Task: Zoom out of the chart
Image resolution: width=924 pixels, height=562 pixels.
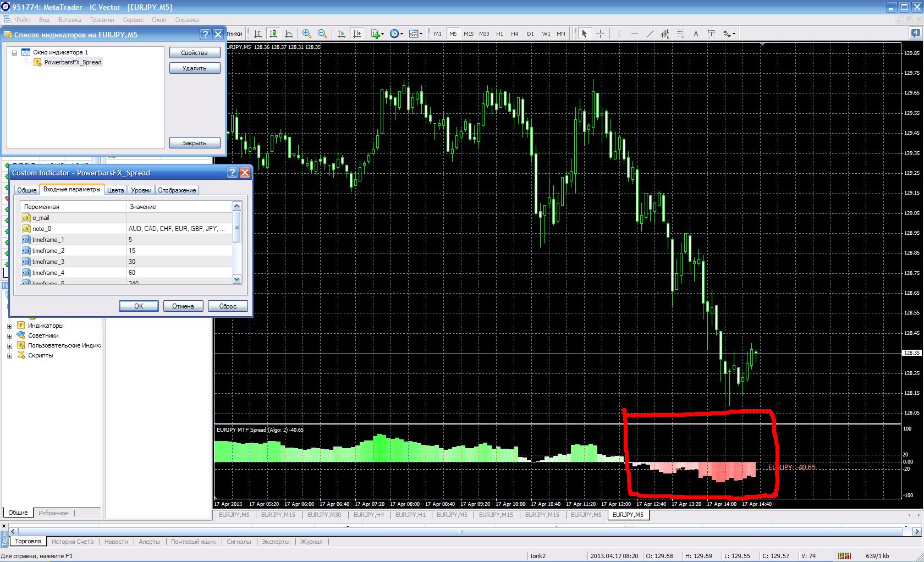Action: pos(322,34)
